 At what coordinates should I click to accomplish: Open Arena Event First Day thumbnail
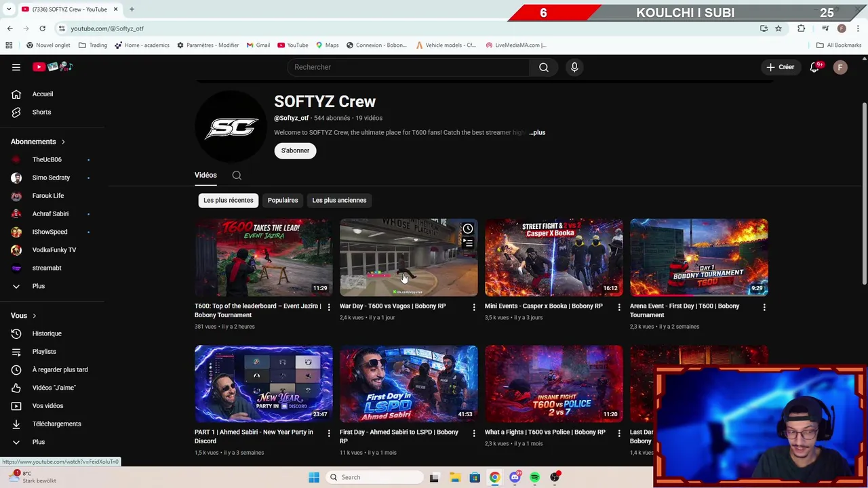coord(698,258)
